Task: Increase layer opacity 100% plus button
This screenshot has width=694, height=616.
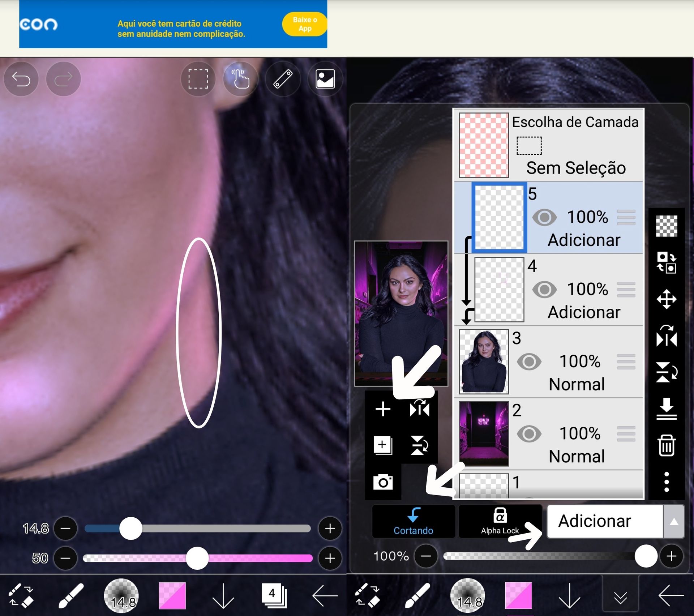Action: (671, 556)
